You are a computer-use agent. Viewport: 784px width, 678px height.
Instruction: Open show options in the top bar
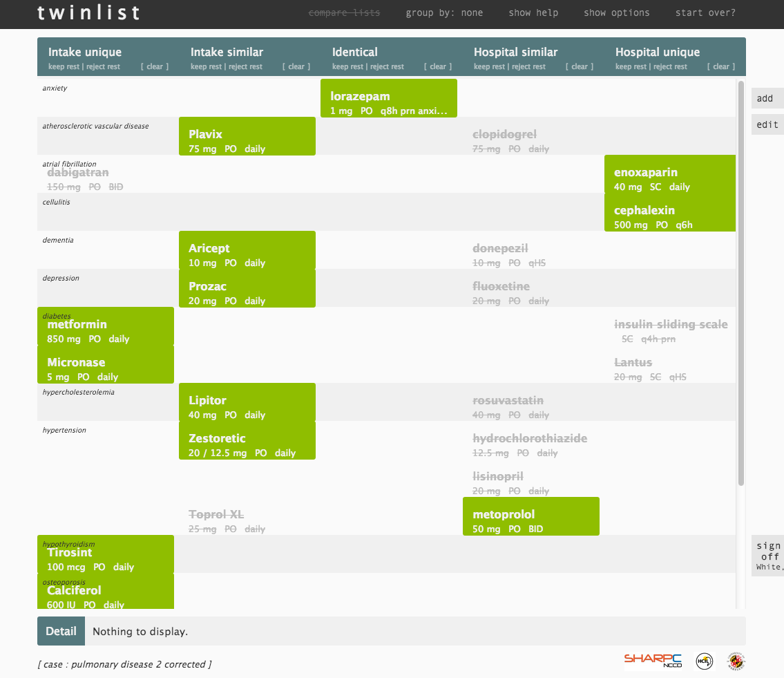click(617, 13)
